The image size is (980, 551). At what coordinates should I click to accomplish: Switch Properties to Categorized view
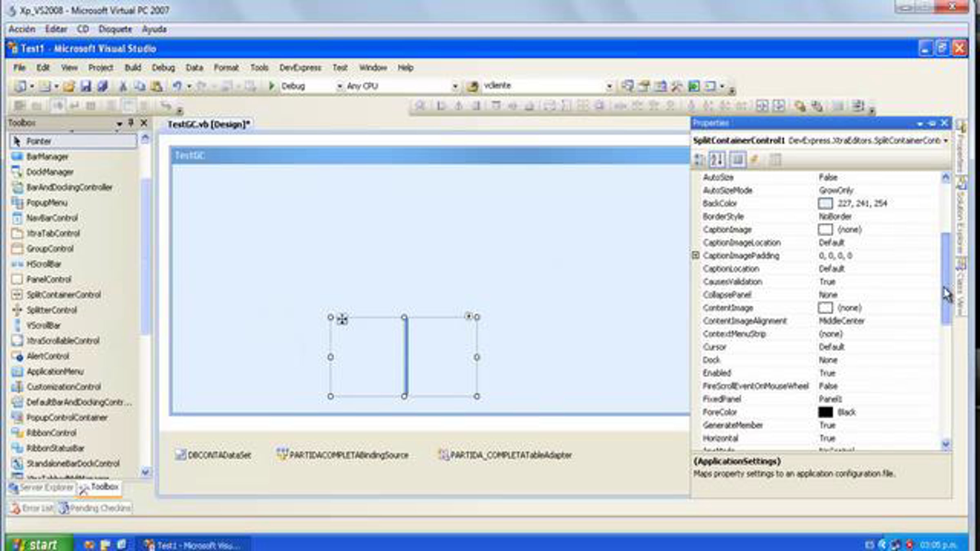click(x=699, y=160)
